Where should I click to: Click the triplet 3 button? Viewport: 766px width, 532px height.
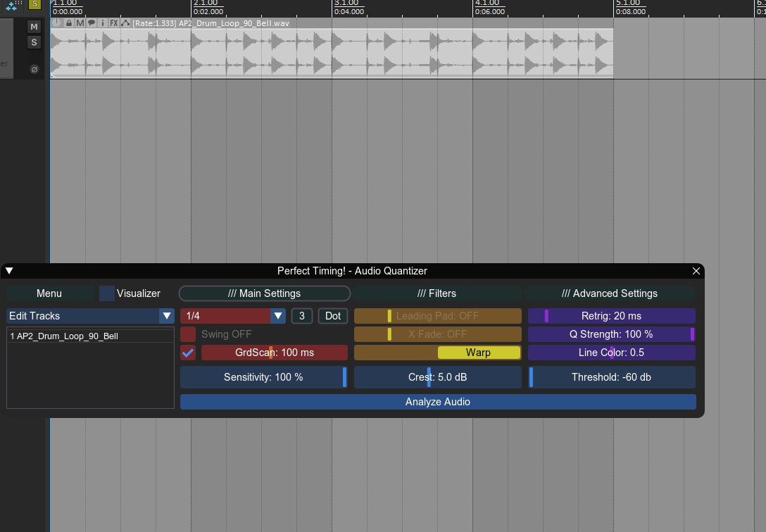click(302, 316)
